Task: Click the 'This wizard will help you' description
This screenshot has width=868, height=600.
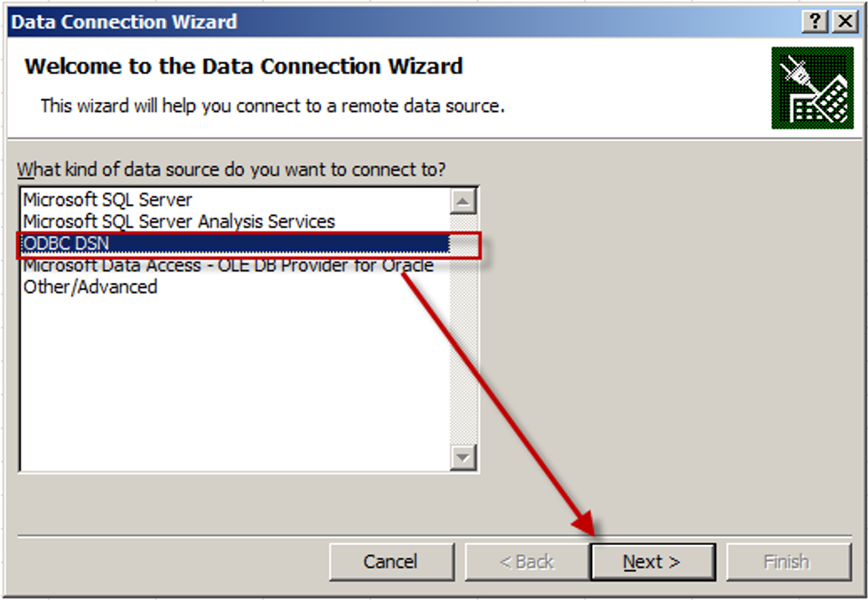Action: click(272, 106)
